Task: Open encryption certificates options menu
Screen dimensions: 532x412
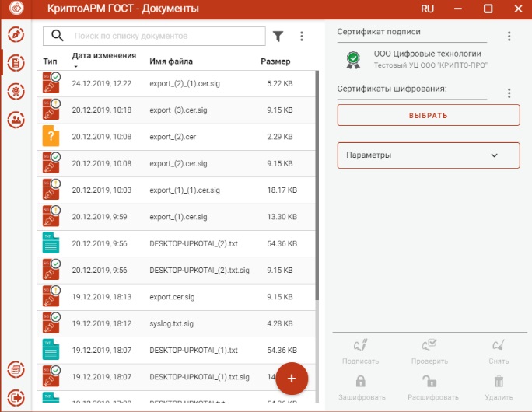Action: coord(509,93)
